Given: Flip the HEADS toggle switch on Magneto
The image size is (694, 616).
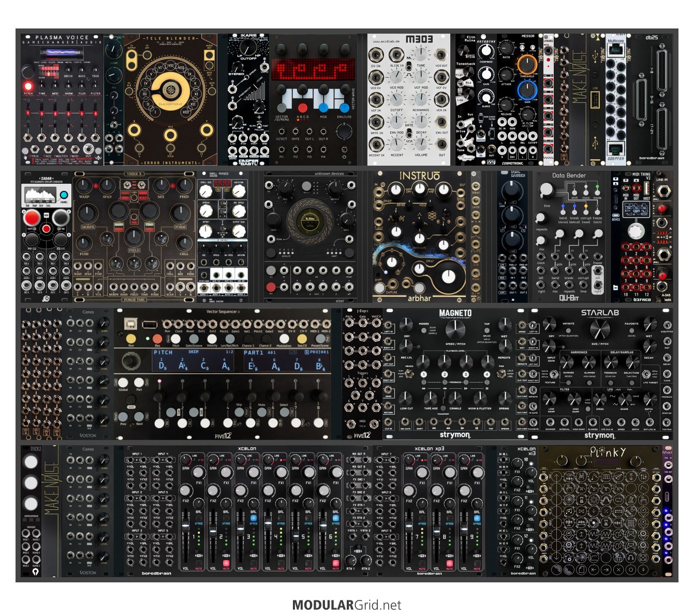Looking at the screenshot, I should coord(409,374).
